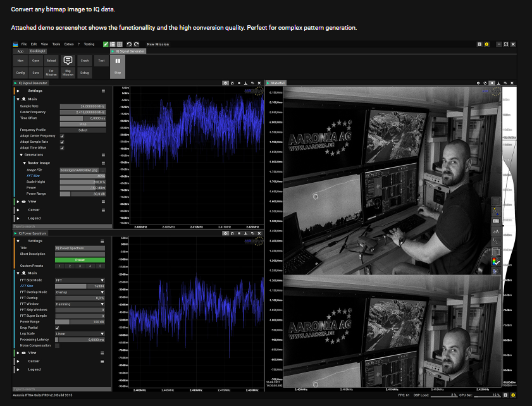
Task: Click the undo arrow icon
Action: tap(129, 44)
